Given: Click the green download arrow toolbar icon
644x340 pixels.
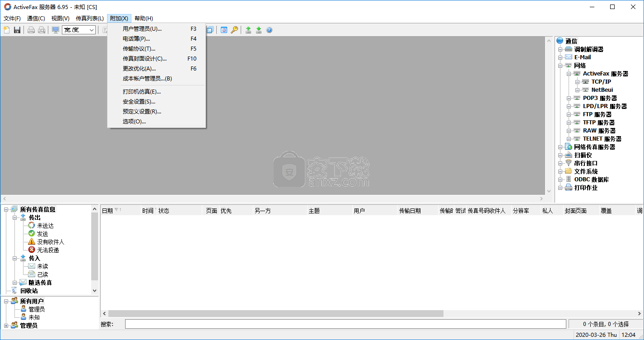Looking at the screenshot, I should tap(259, 30).
